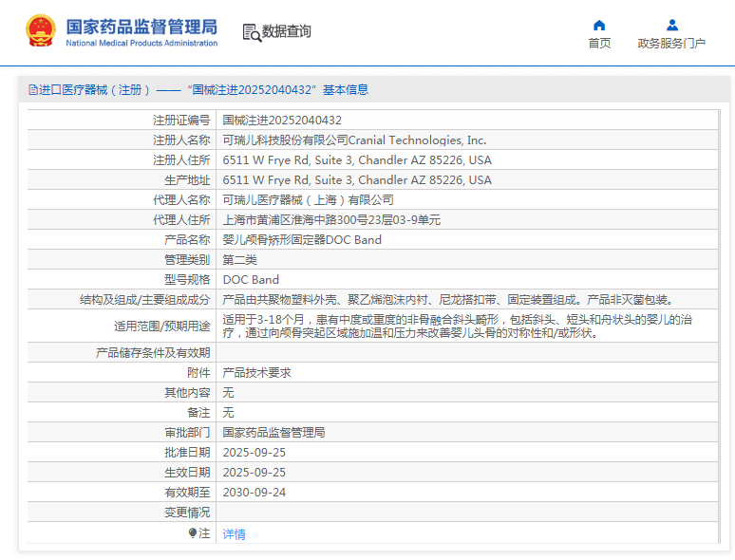Click the 产品技术要求 attachment entry
The height and width of the screenshot is (560, 735).
click(256, 373)
